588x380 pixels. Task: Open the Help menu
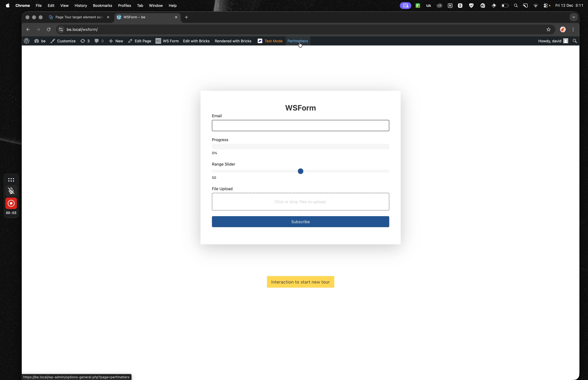click(x=172, y=5)
